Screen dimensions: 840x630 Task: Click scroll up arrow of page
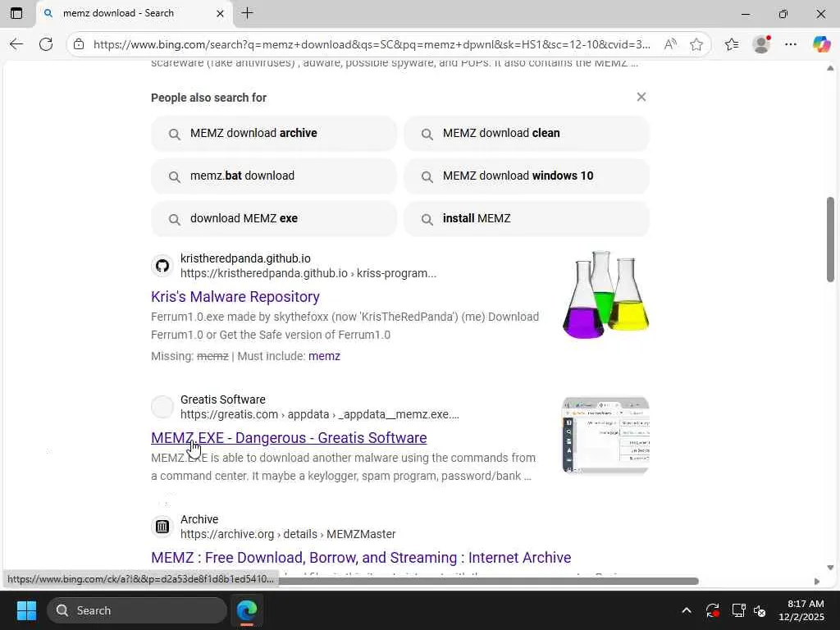point(830,68)
